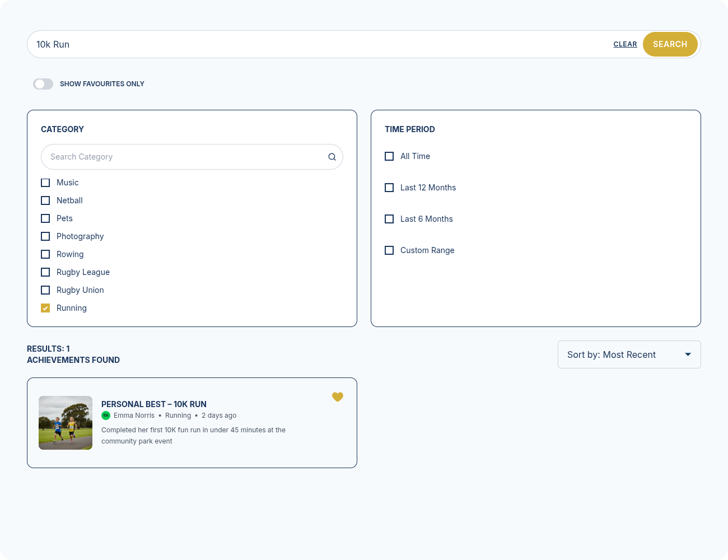Check the Last 12 Months option

pos(389,188)
